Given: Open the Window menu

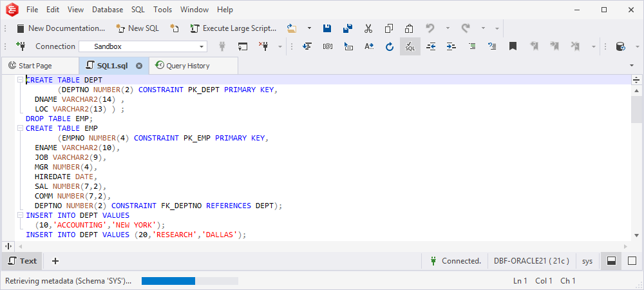Looking at the screenshot, I should 194,10.
